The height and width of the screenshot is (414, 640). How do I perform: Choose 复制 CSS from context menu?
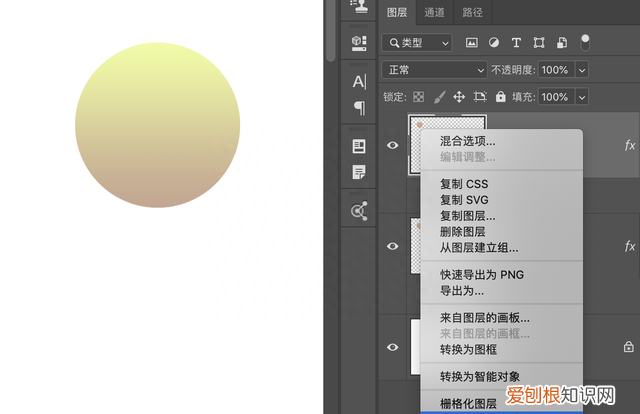[502, 184]
